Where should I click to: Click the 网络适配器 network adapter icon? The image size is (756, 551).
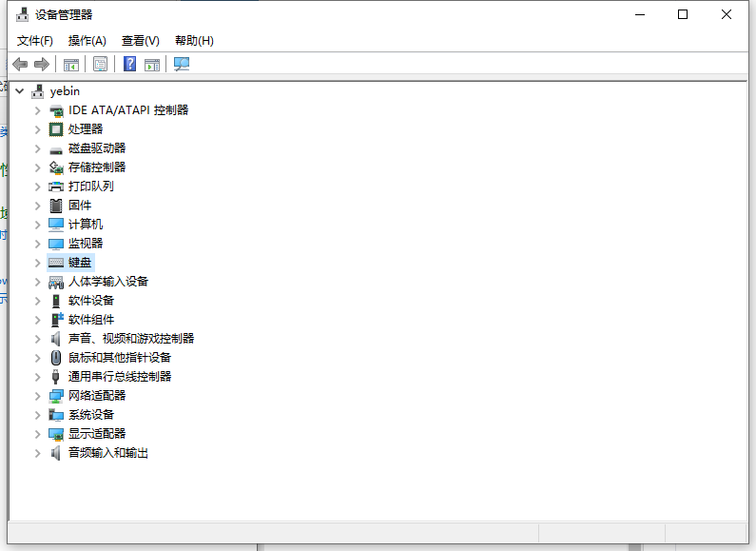tap(56, 396)
